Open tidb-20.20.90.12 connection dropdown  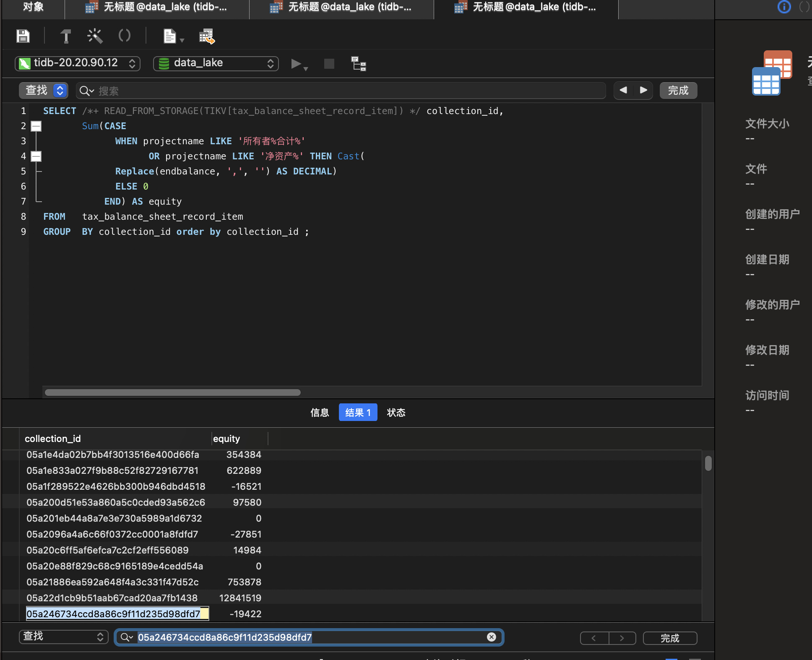click(78, 63)
